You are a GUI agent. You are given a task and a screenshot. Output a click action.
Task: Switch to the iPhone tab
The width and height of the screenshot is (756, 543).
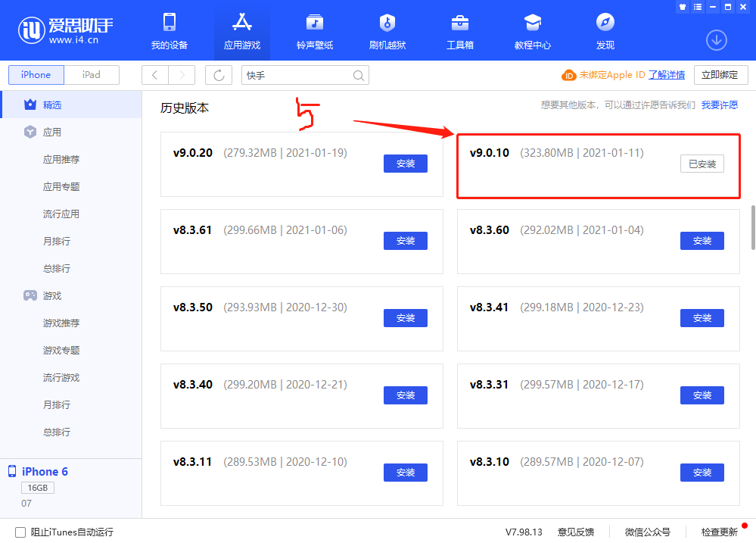[x=36, y=75]
